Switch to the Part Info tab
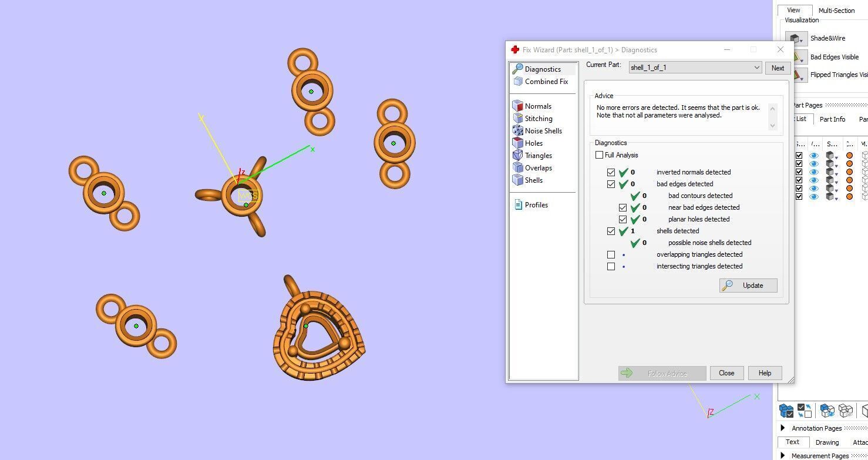The width and height of the screenshot is (868, 460). pyautogui.click(x=832, y=119)
